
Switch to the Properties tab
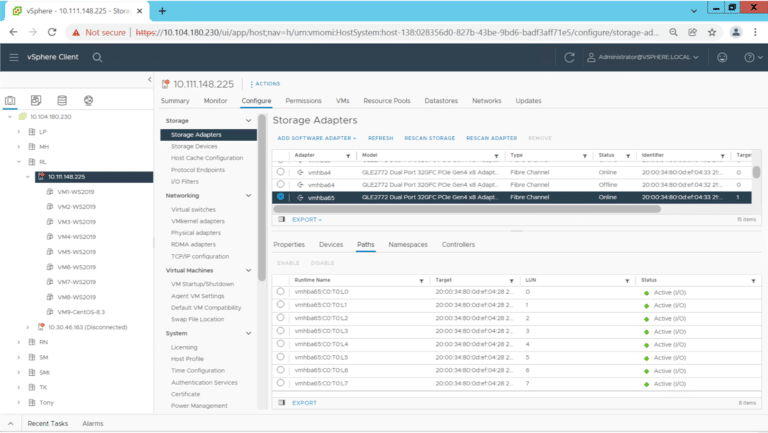point(289,244)
